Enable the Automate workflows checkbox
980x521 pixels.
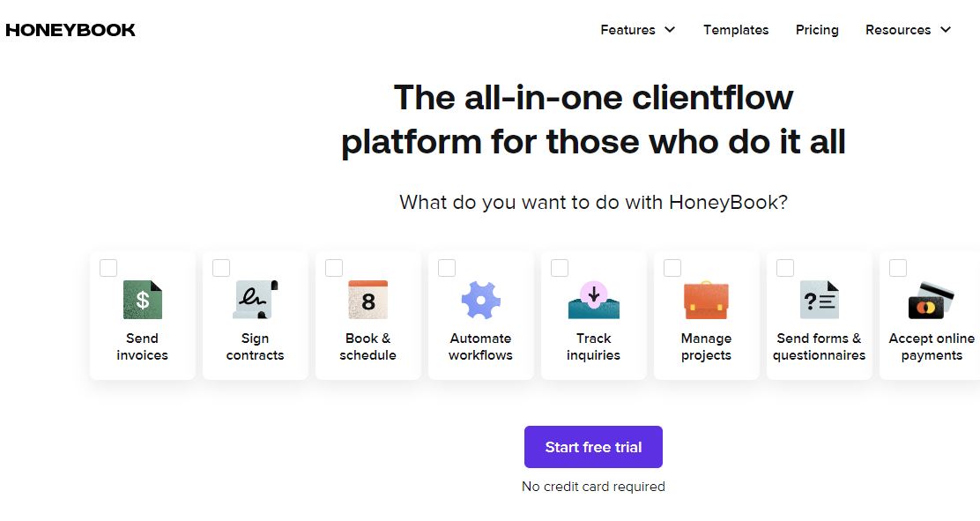click(447, 268)
